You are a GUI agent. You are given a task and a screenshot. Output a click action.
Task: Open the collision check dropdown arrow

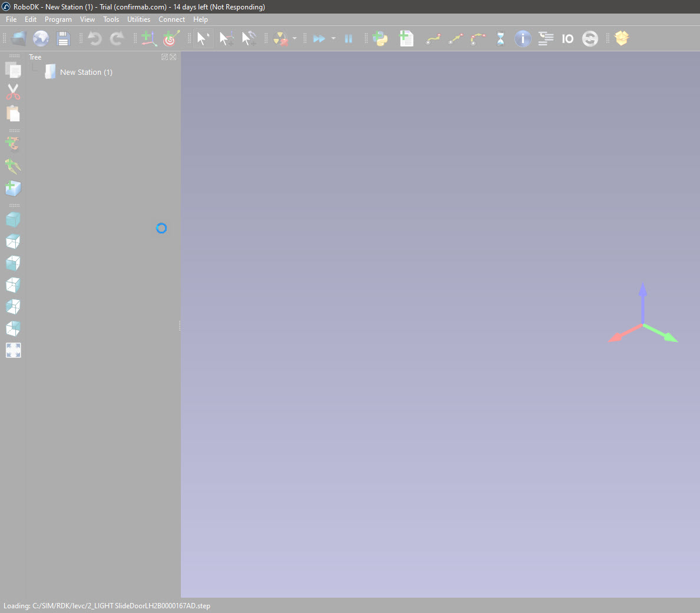point(295,39)
